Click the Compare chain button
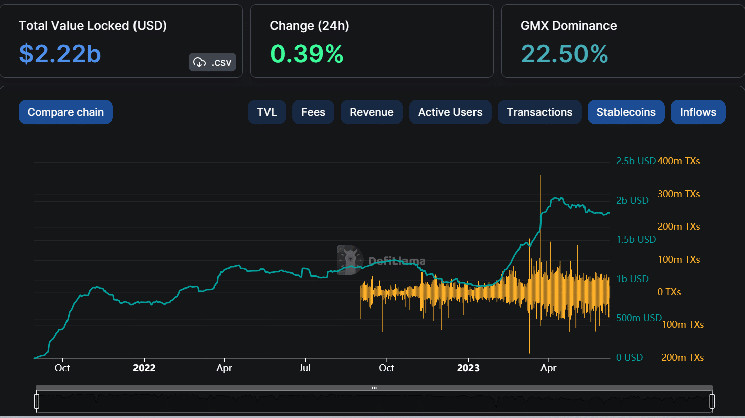This screenshot has width=745, height=418. click(x=65, y=112)
